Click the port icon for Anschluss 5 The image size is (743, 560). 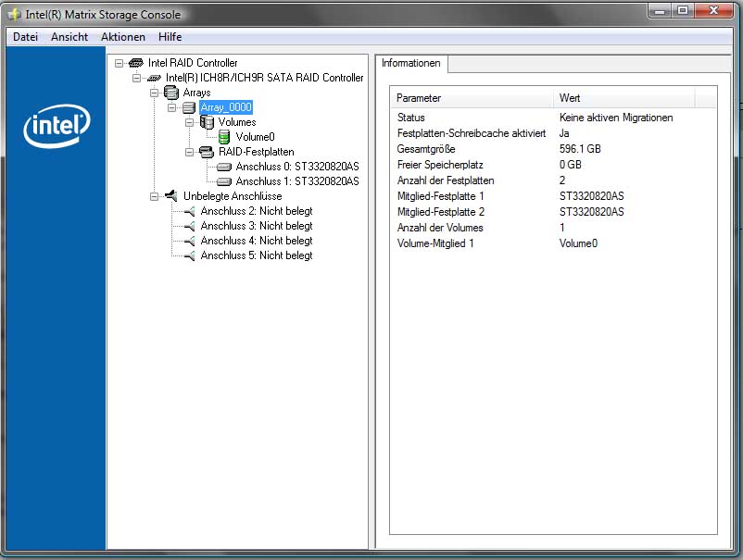coord(190,256)
